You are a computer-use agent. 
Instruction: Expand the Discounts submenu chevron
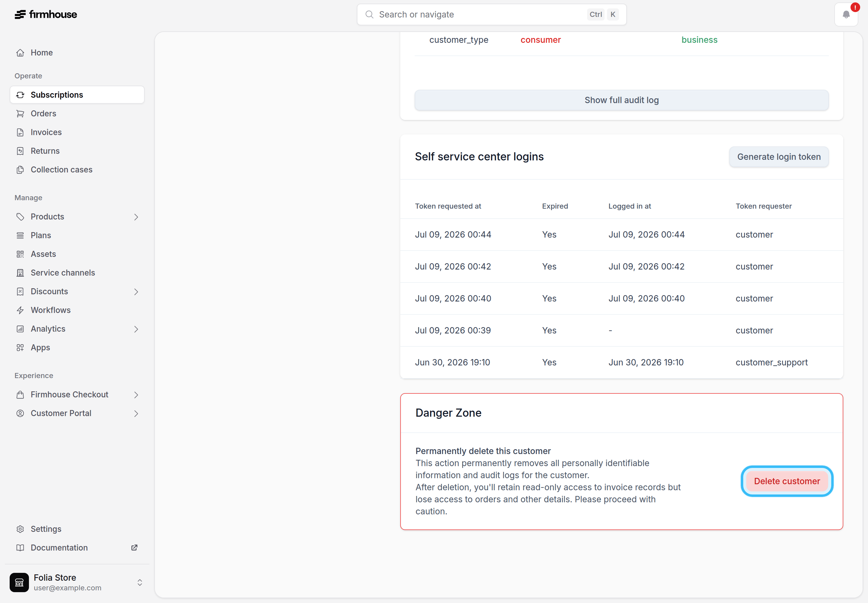coord(136,292)
